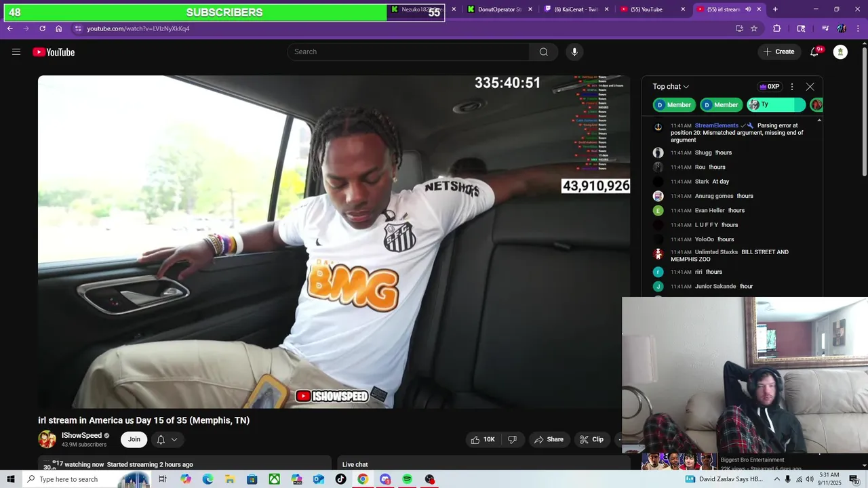Open a new browser tab
Viewport: 868px width, 488px height.
point(775,9)
